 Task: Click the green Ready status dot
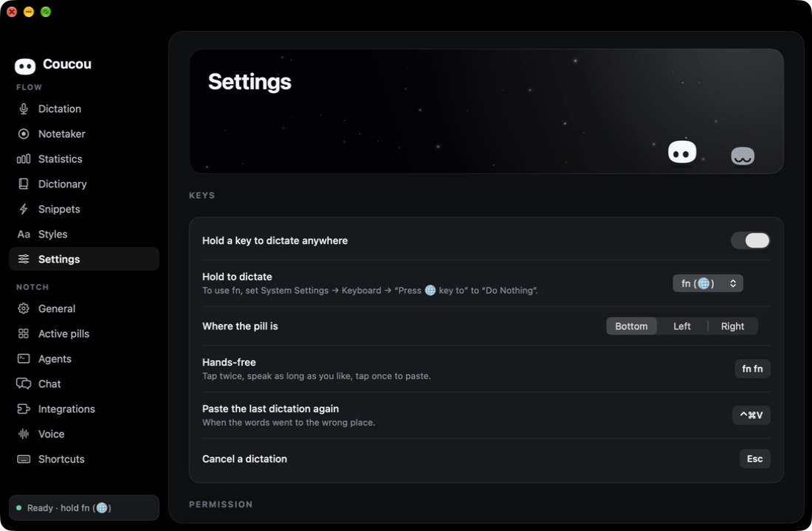point(18,508)
